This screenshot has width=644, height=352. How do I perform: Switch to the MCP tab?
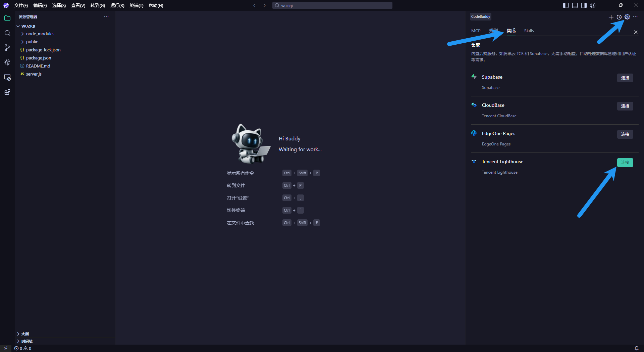(x=476, y=31)
